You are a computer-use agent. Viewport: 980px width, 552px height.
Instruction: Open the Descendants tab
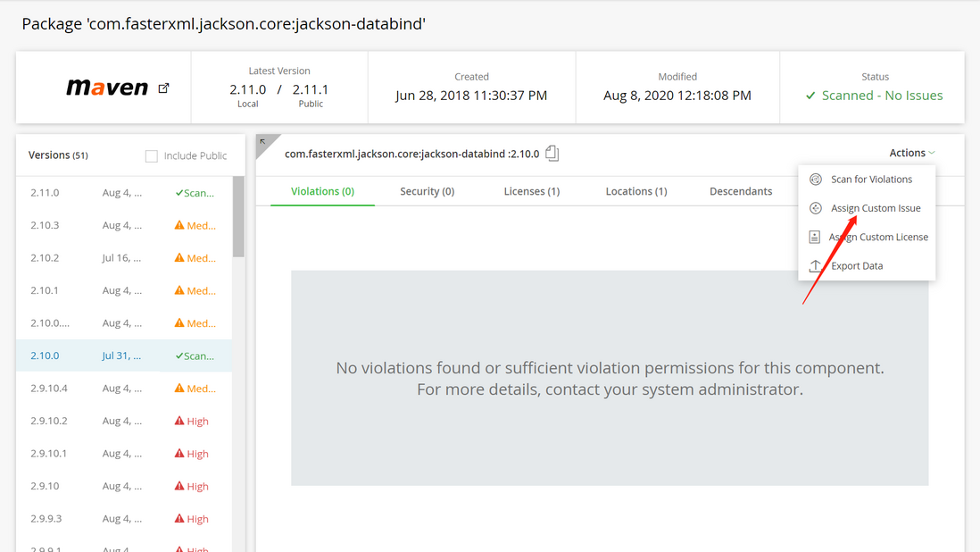click(741, 191)
